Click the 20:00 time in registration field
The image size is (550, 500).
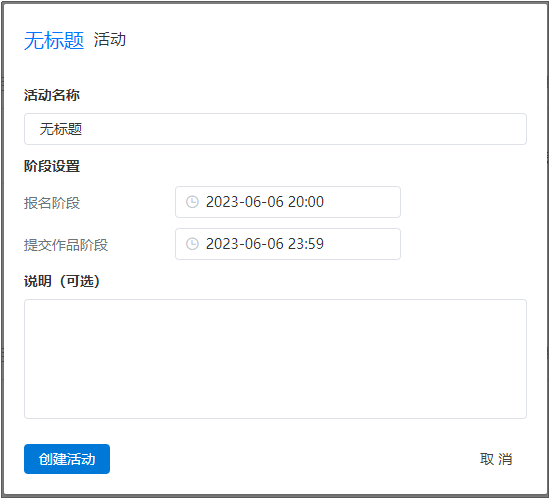(x=306, y=202)
